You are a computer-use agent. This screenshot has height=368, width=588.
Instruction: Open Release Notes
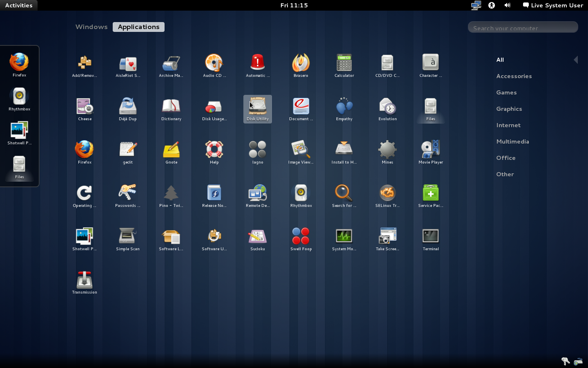[x=214, y=196]
